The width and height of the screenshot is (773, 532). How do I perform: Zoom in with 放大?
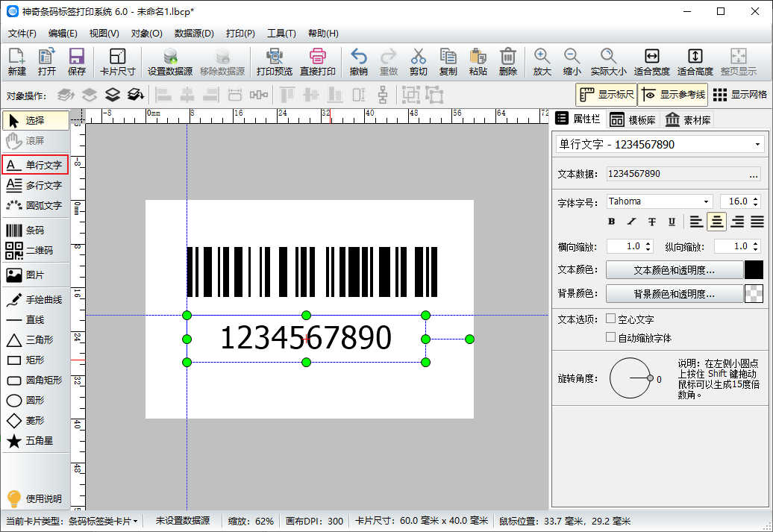click(542, 62)
